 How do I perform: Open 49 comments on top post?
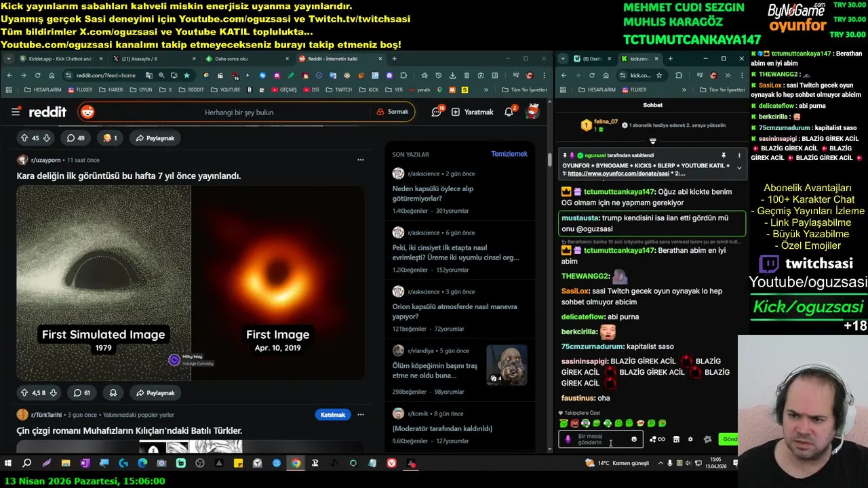(76, 138)
